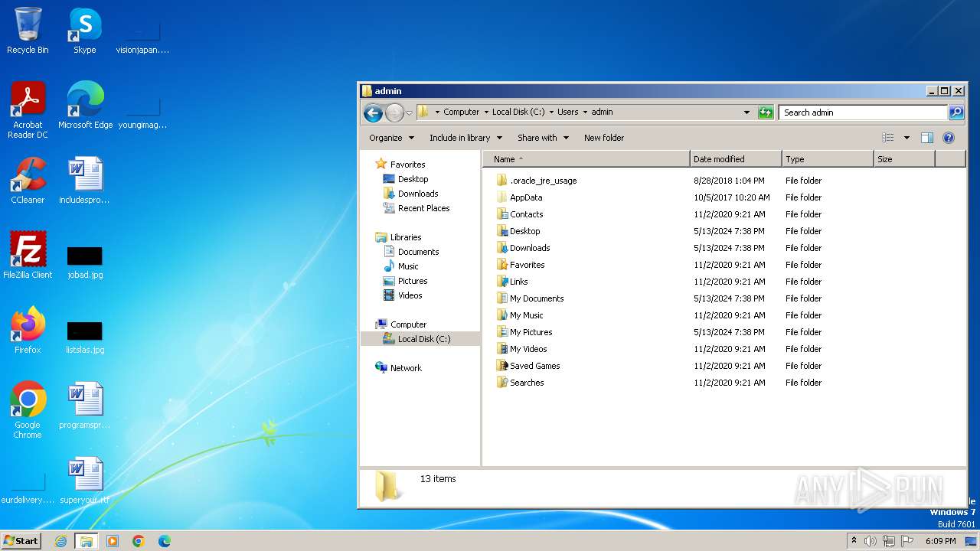This screenshot has width=980, height=551.
Task: Select the Music library
Action: [408, 266]
